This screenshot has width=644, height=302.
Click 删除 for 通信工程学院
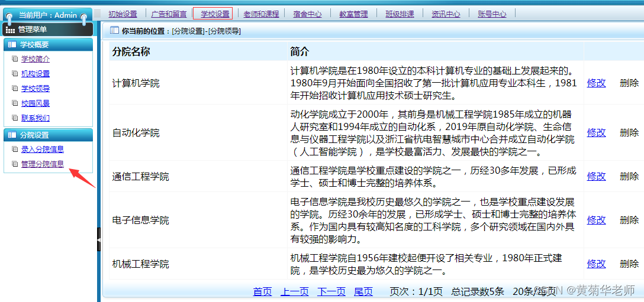tap(629, 177)
